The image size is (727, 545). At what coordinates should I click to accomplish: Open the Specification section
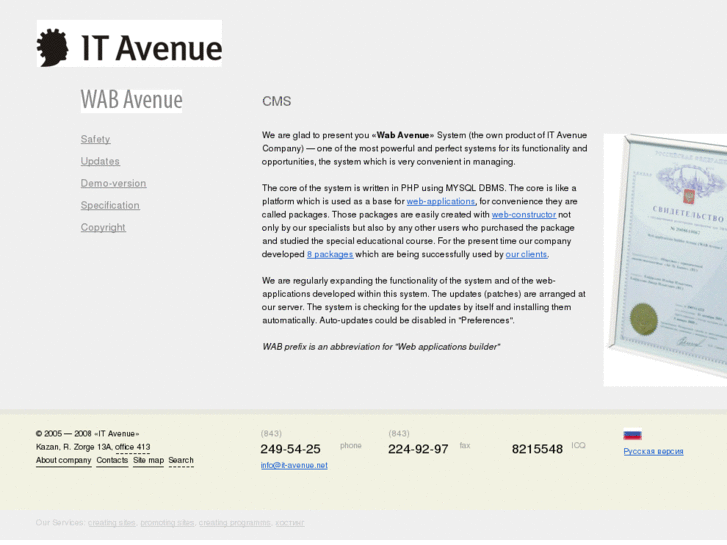pos(110,205)
